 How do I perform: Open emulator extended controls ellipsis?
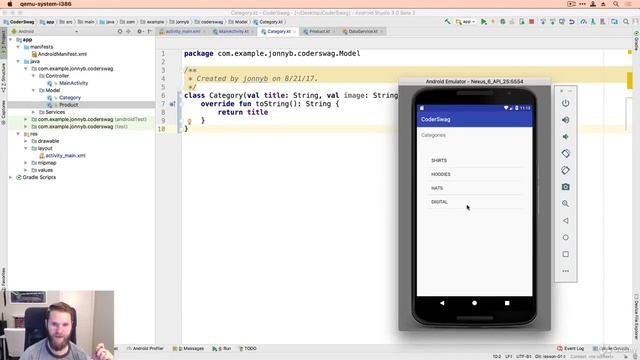tap(565, 271)
